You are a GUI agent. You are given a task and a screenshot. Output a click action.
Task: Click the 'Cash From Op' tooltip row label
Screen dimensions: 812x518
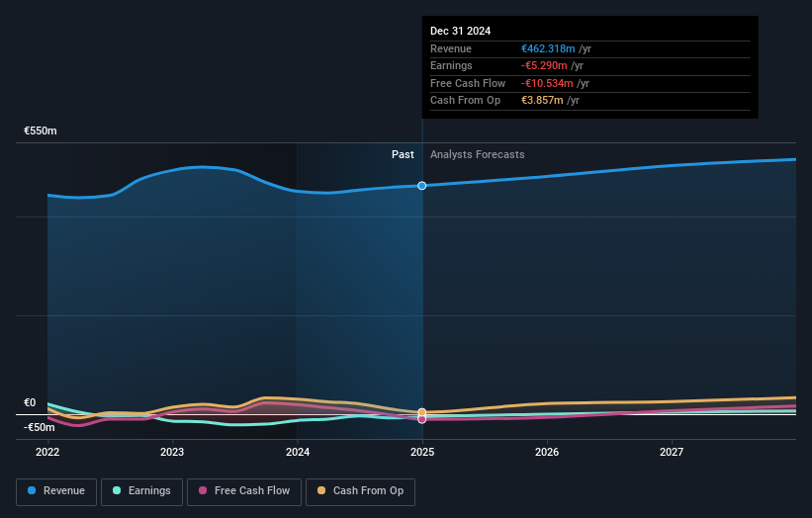coord(465,101)
